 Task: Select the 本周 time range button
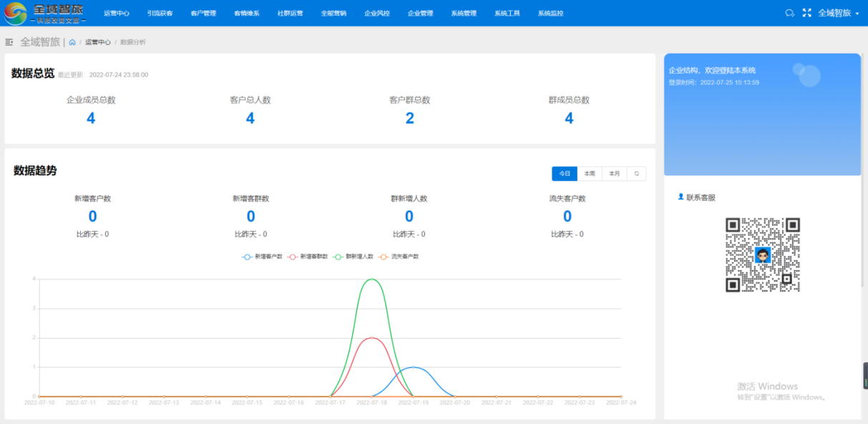pyautogui.click(x=590, y=173)
